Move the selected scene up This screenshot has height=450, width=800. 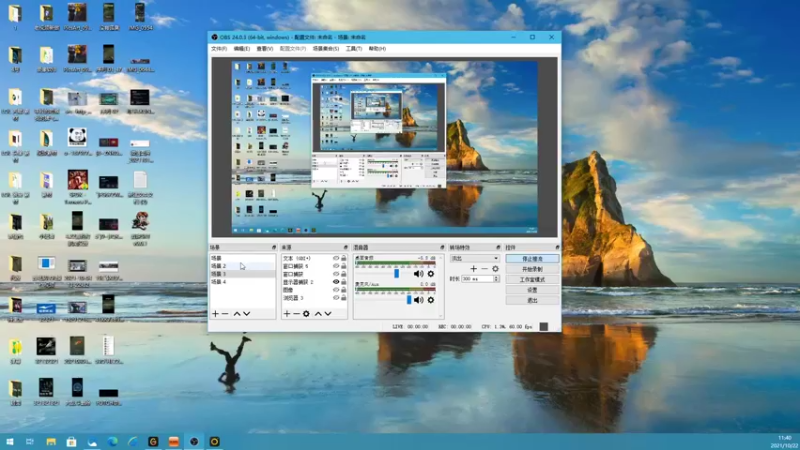(x=237, y=314)
